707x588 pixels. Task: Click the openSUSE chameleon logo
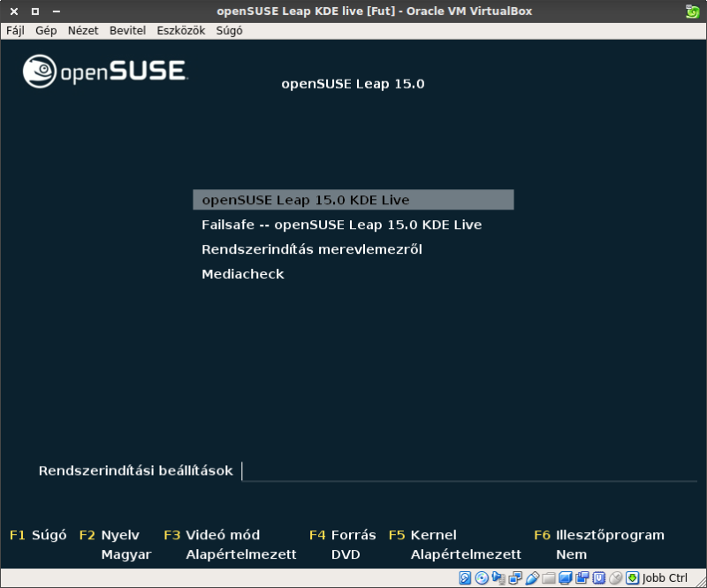40,72
